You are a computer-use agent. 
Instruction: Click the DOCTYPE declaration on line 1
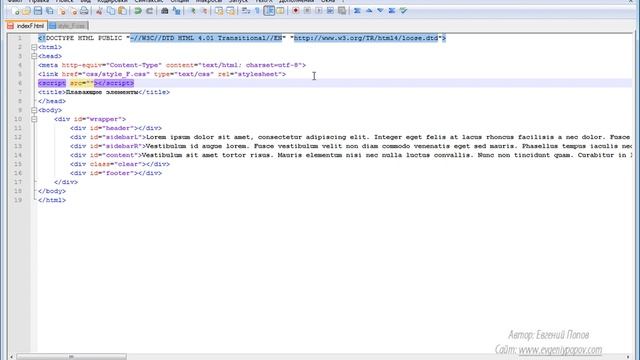point(242,38)
